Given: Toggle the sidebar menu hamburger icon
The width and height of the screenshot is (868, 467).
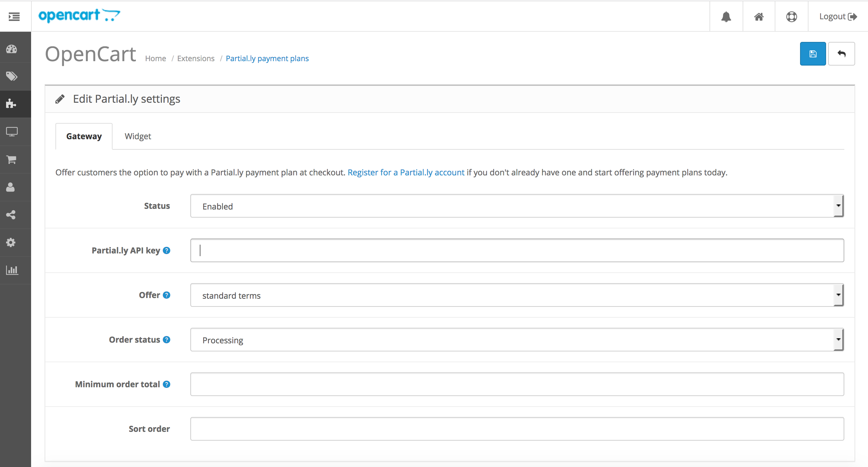Looking at the screenshot, I should coord(14,17).
